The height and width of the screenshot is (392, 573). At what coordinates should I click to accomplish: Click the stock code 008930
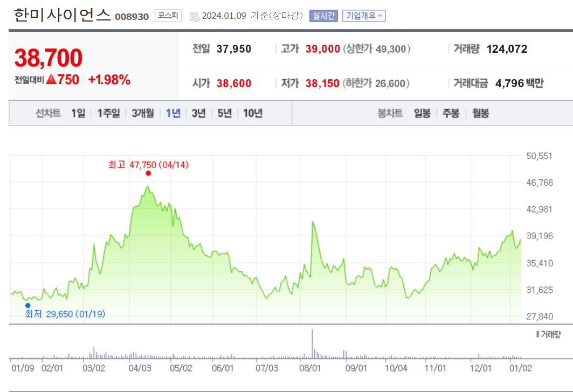click(x=132, y=17)
